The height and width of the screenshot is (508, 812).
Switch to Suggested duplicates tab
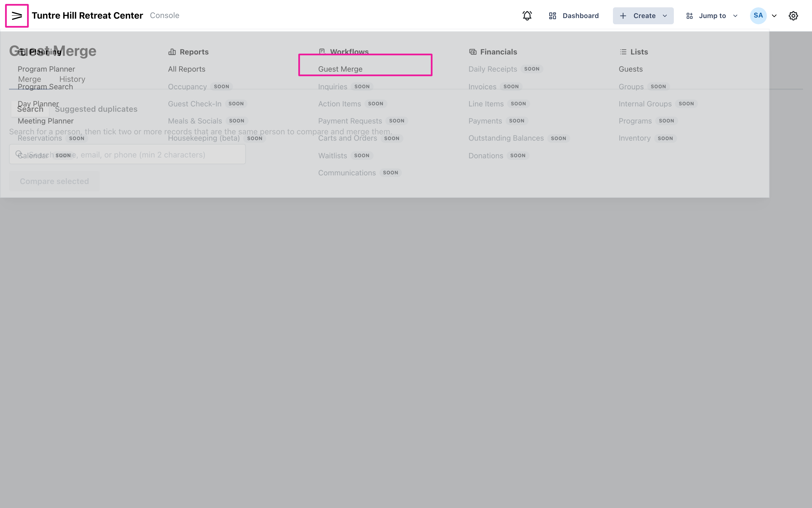96,109
